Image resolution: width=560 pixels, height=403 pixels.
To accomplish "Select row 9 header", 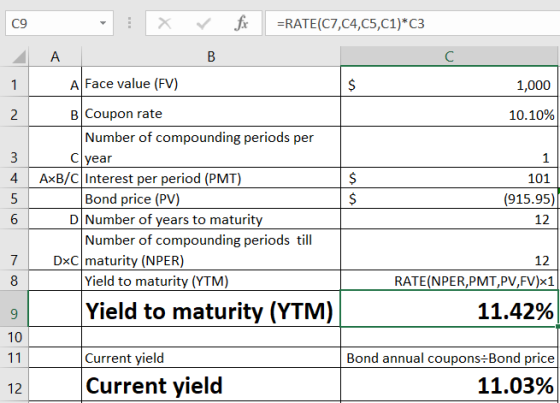I will pos(14,309).
